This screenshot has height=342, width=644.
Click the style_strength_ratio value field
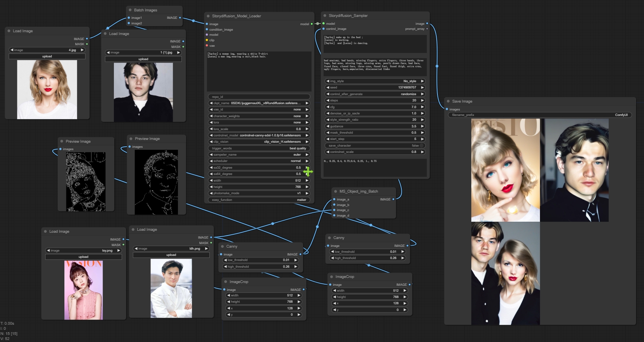(x=375, y=120)
